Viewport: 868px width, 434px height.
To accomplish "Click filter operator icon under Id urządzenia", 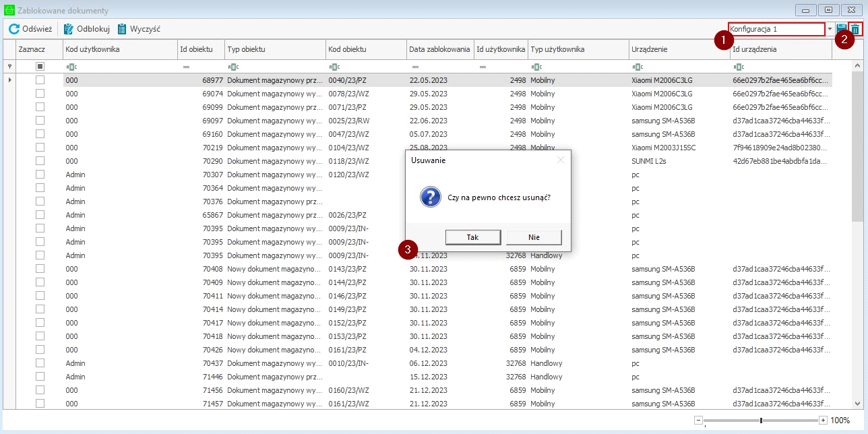I will pos(739,67).
